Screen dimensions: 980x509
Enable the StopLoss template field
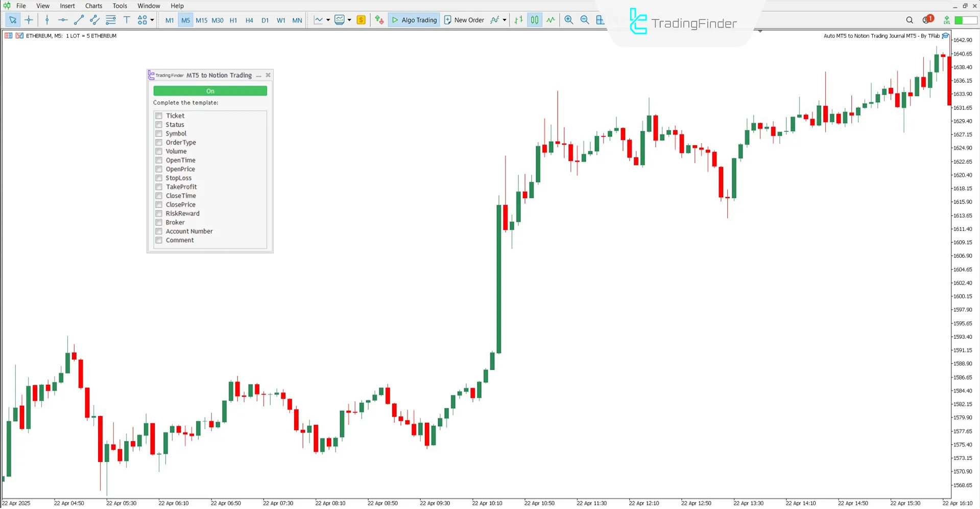[159, 178]
